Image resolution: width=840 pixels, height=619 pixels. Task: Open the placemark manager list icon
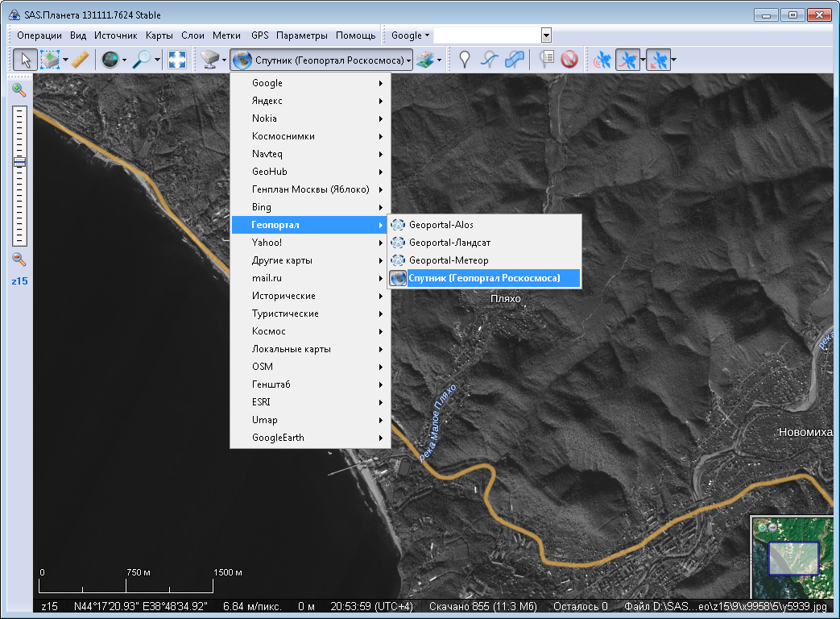546,60
